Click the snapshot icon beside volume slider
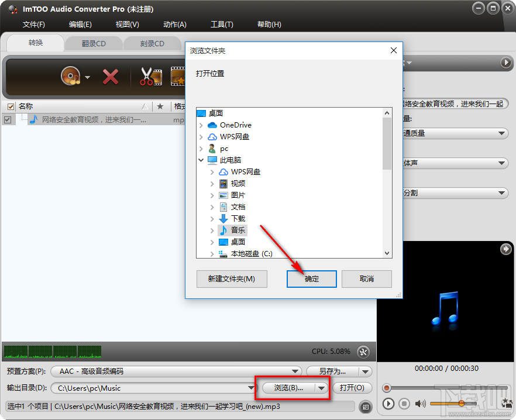Viewport: 516px width, 420px height. pyautogui.click(x=507, y=404)
